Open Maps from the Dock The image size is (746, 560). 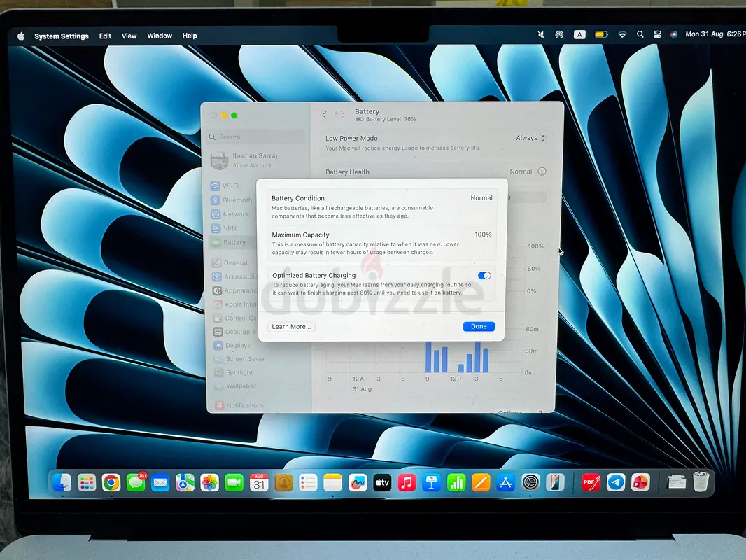tap(185, 483)
